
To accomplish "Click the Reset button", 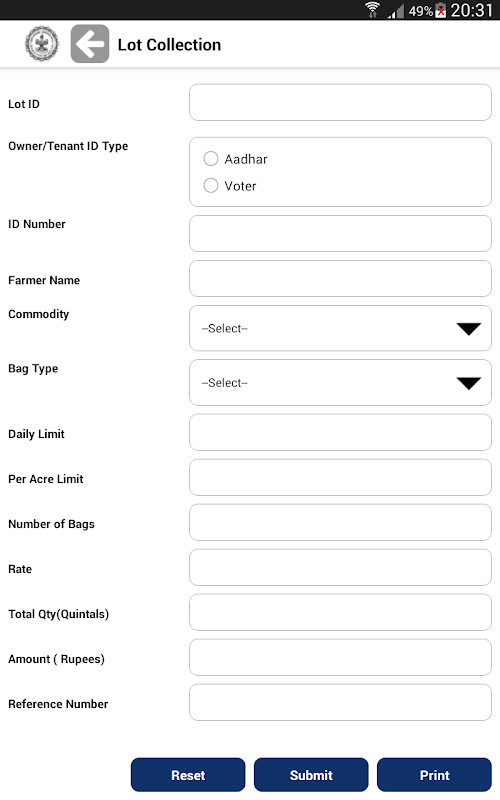I will (188, 775).
